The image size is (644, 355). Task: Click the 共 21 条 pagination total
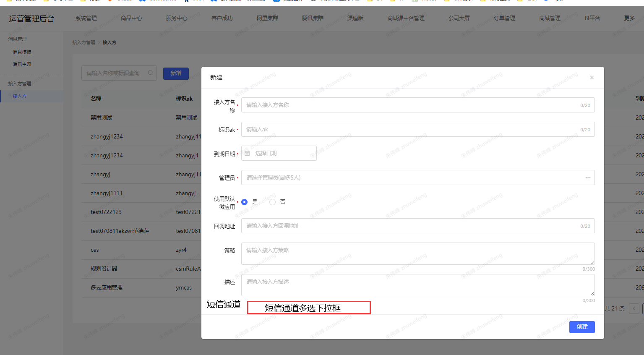coord(614,308)
